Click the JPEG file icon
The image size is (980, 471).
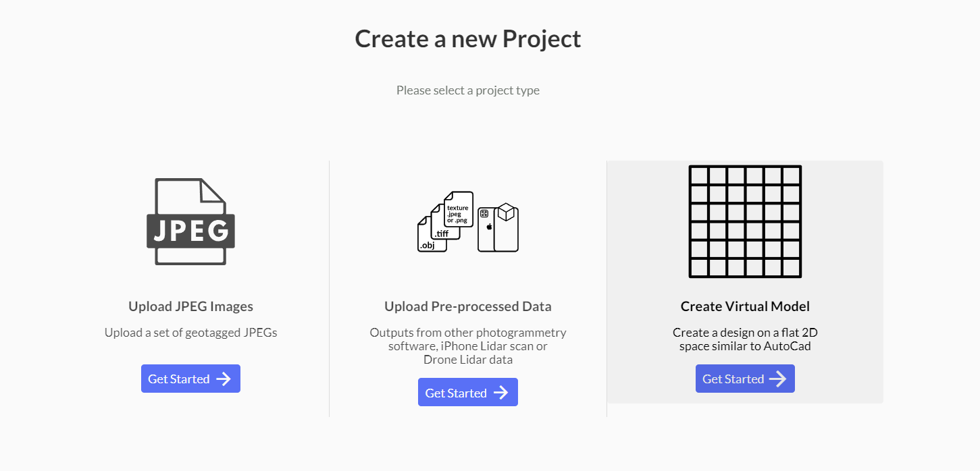point(190,221)
